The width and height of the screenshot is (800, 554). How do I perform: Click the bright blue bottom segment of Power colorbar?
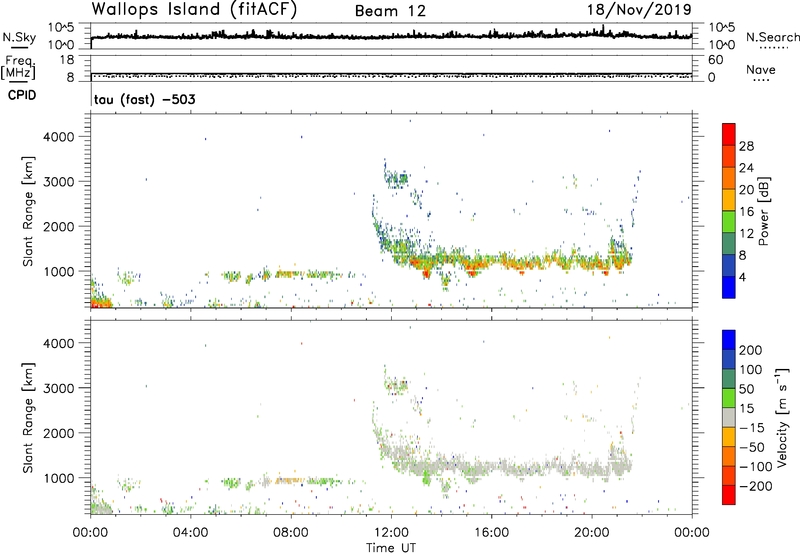729,287
